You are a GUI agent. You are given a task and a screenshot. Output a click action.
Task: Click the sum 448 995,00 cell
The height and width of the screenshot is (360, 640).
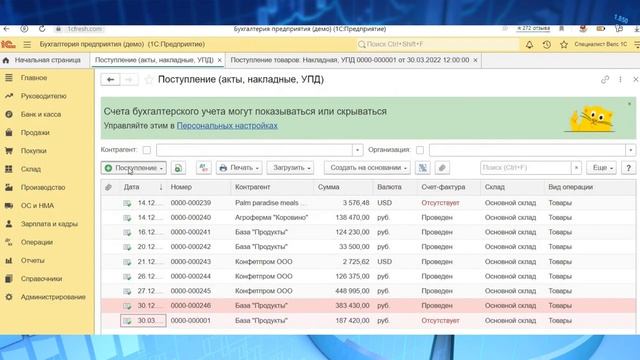[x=352, y=291]
